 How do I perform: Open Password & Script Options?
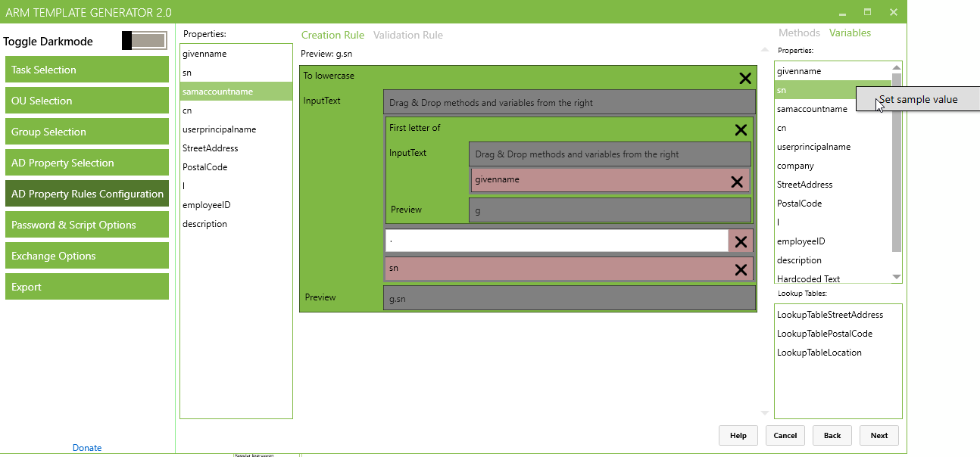coord(87,225)
